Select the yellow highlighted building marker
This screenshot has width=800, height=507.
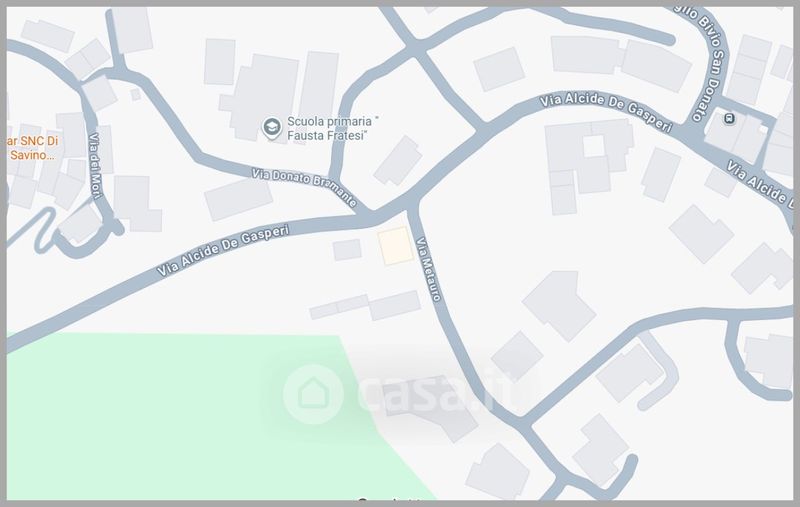pos(395,246)
